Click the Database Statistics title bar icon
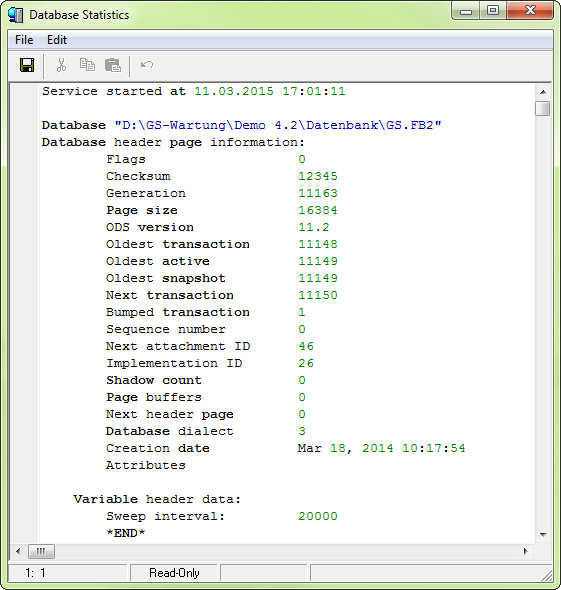This screenshot has width=561, height=590. (15, 15)
